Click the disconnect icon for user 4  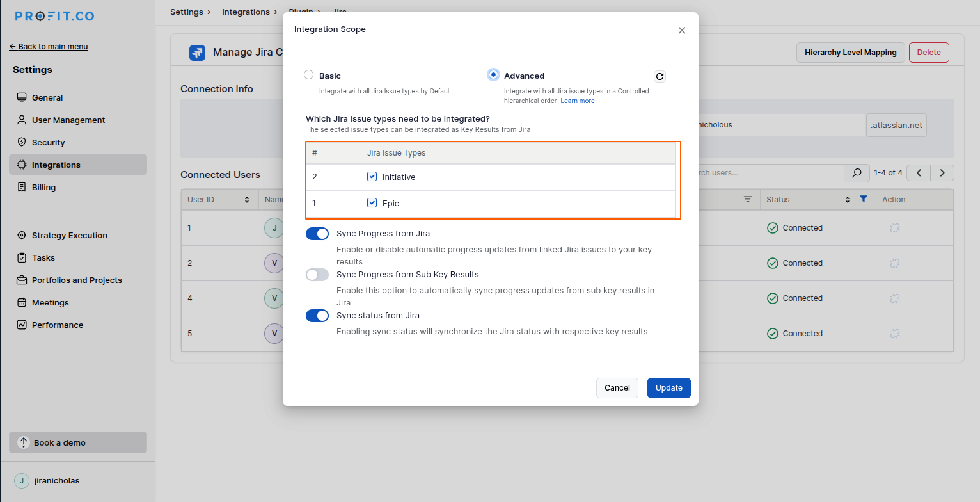895,298
